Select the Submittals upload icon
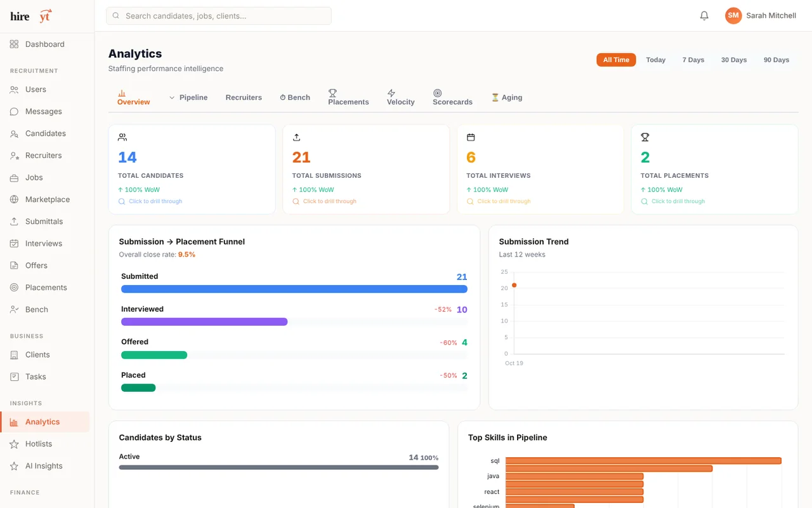 (14, 222)
